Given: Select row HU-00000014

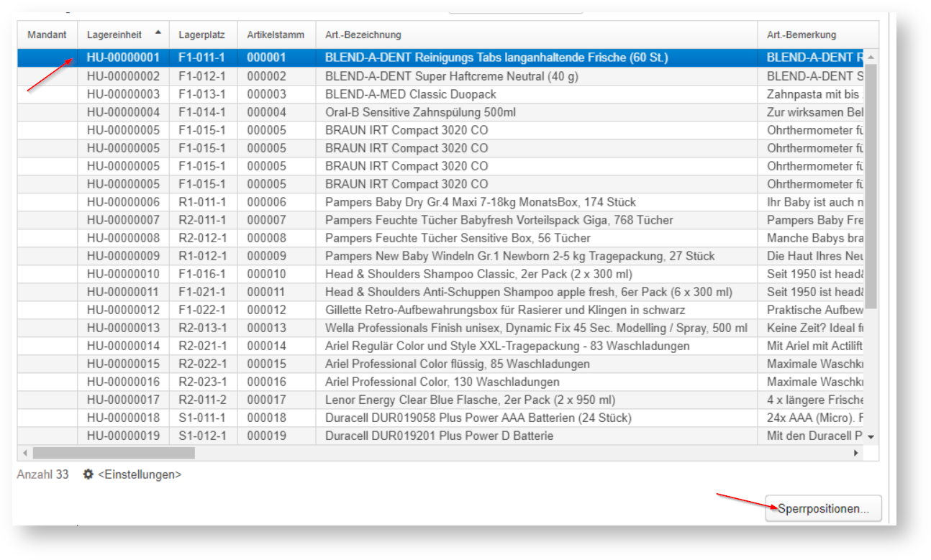Looking at the screenshot, I should (x=440, y=346).
